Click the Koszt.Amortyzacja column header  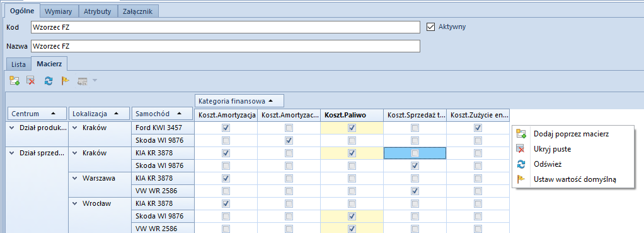(226, 116)
